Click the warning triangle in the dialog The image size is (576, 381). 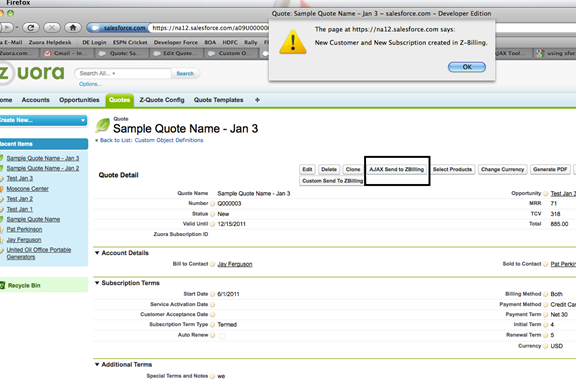click(x=293, y=42)
